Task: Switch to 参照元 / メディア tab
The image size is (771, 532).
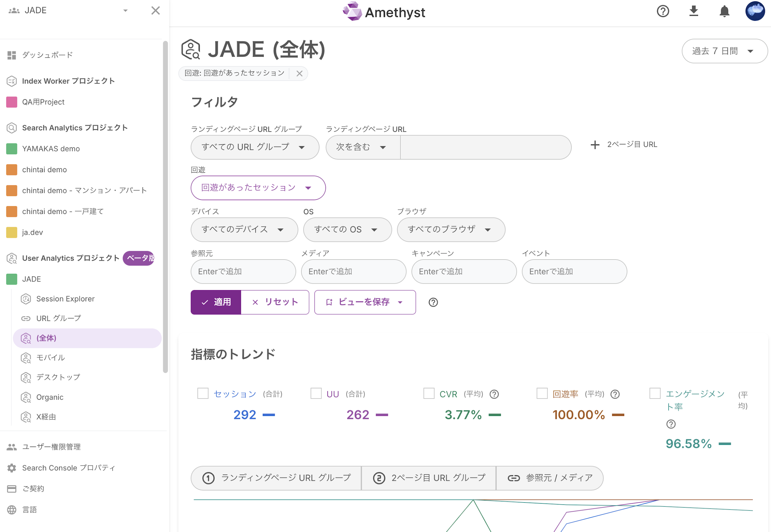Action: (x=549, y=478)
